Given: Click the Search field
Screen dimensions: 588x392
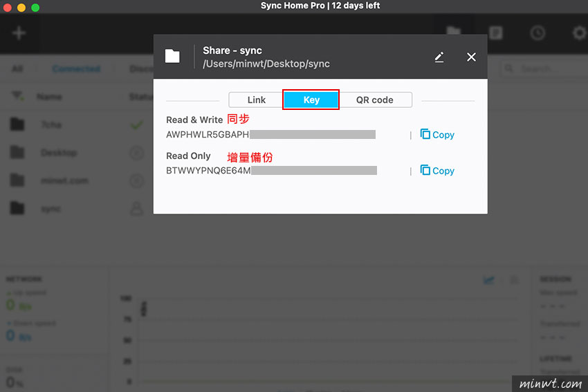Looking at the screenshot, I should pyautogui.click(x=544, y=68).
